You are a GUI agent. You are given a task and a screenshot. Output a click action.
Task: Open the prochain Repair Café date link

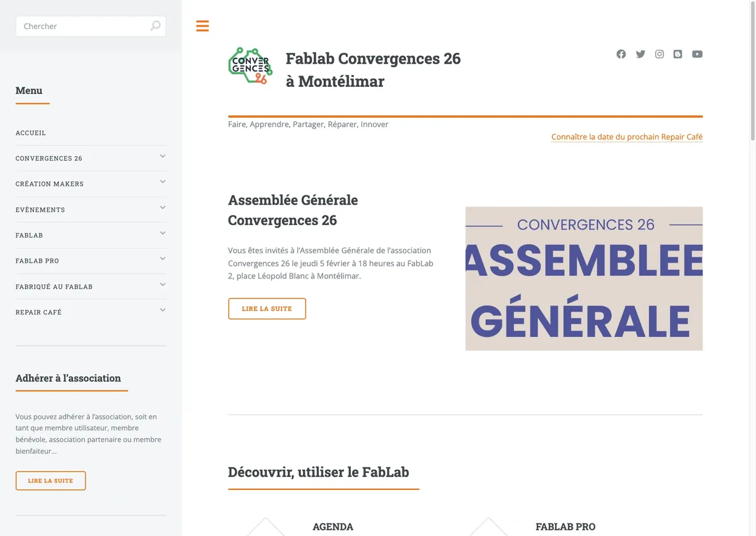[627, 137]
